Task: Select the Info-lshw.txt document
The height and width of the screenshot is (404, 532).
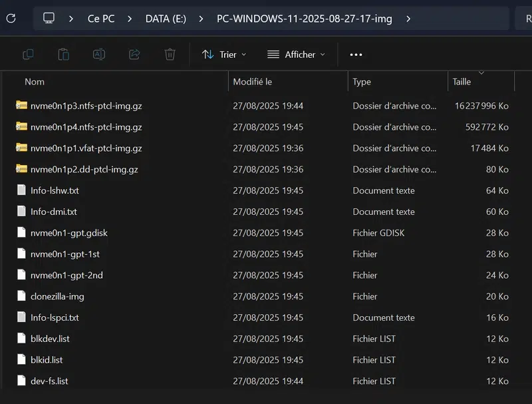Action: click(x=55, y=190)
